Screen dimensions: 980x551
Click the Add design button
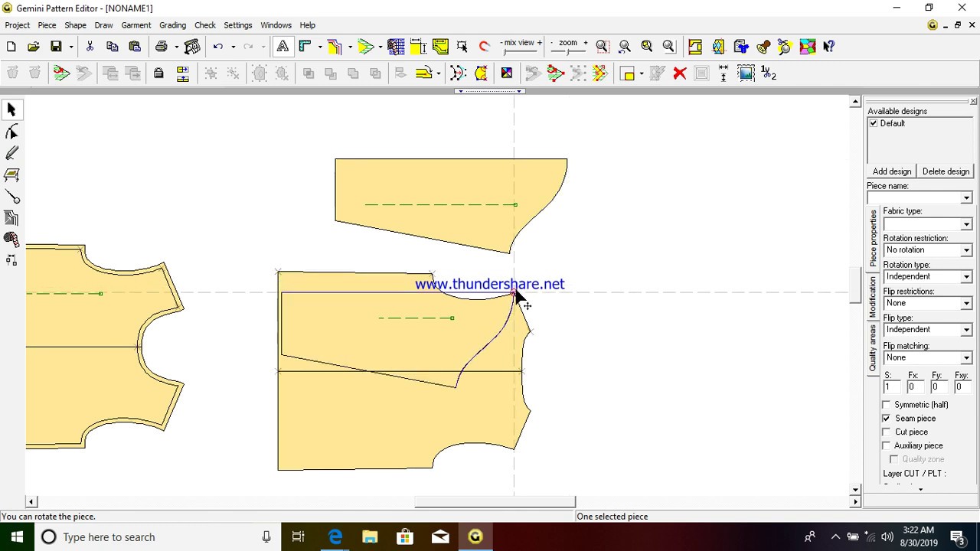(x=892, y=171)
